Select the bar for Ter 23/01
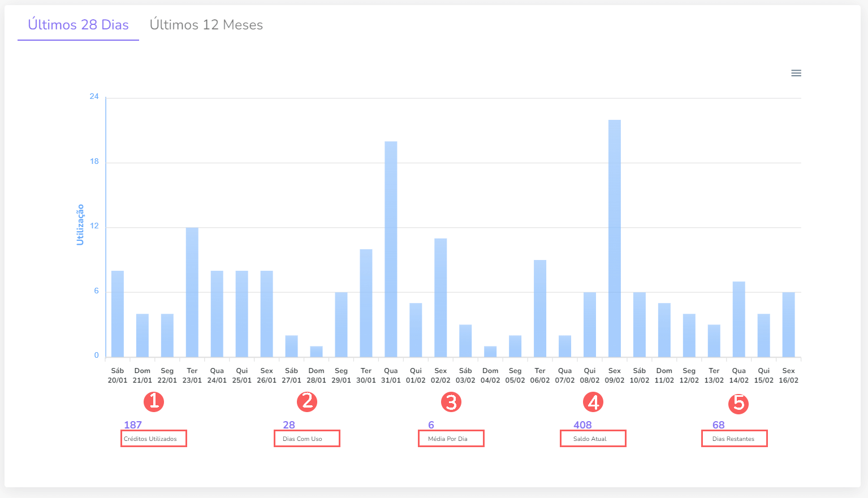Viewport: 868px width, 498px height. click(x=192, y=292)
